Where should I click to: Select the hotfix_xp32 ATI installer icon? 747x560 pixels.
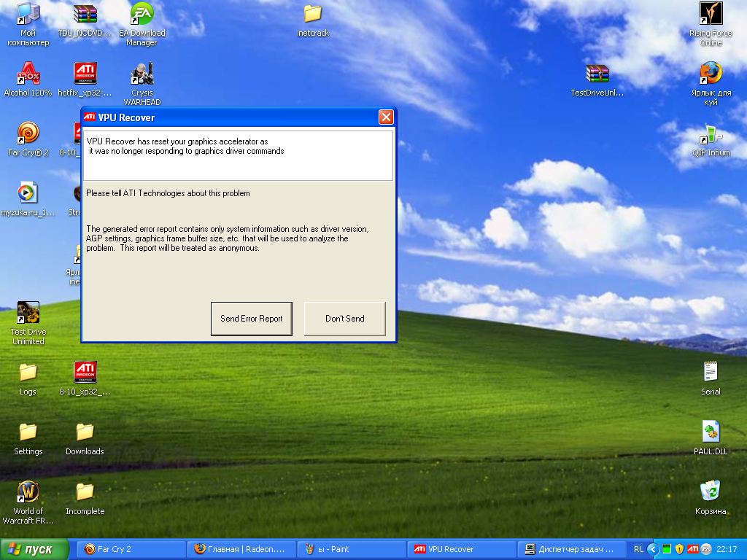(x=85, y=79)
